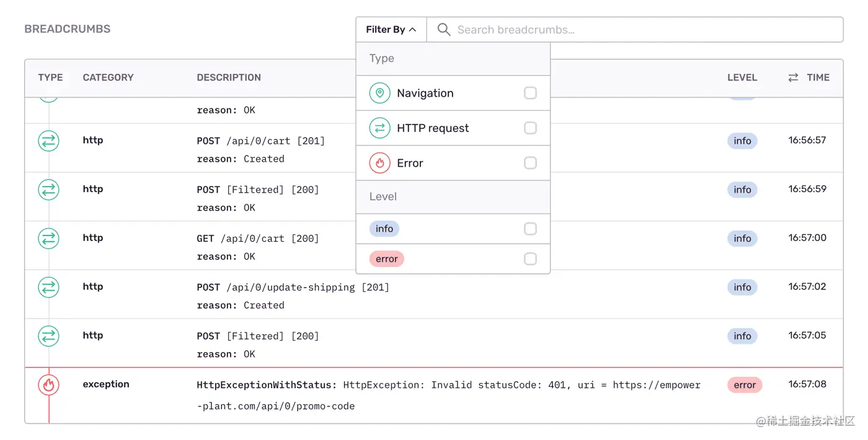868x440 pixels.
Task: Click the time sort swap arrows icon
Action: [793, 77]
